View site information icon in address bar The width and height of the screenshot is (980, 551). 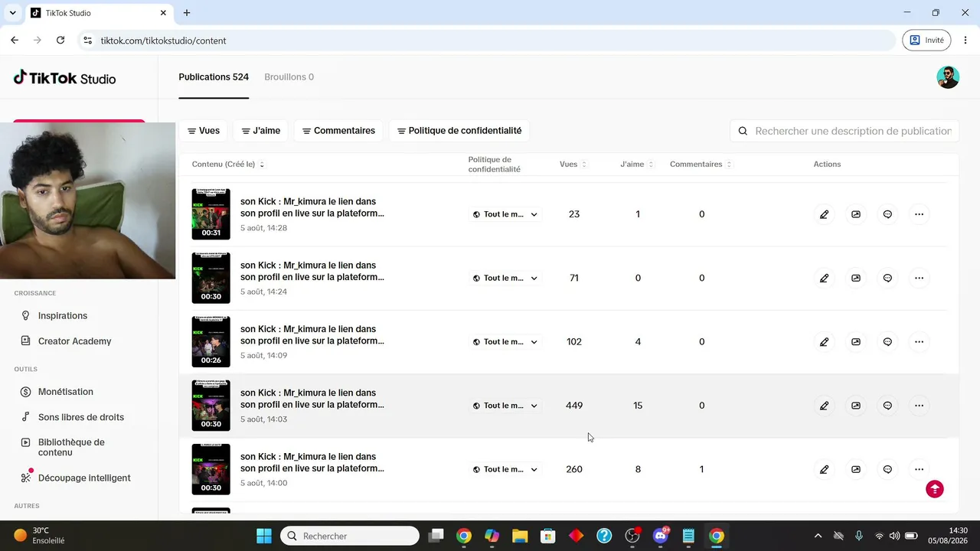[88, 41]
